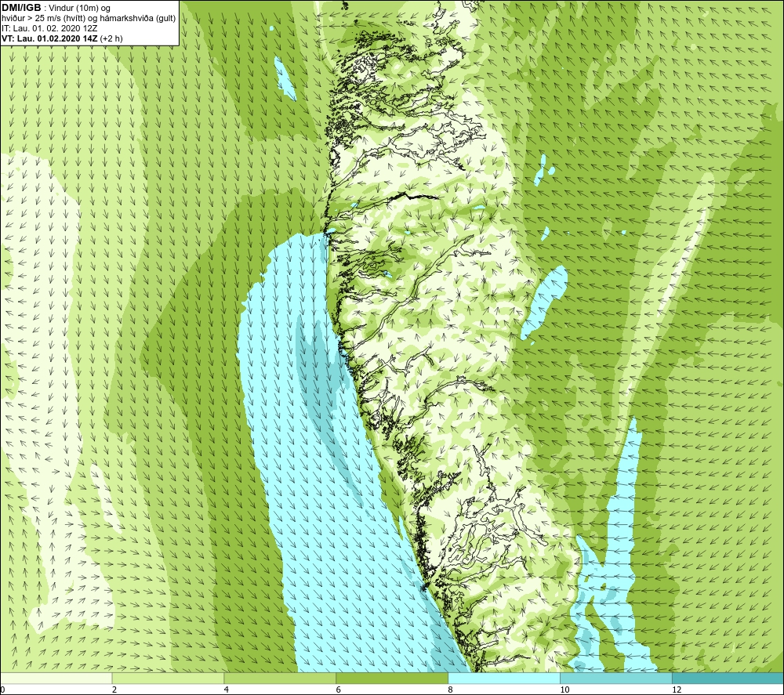Click the 'hviður > 25 m/s' legend line

89,19
